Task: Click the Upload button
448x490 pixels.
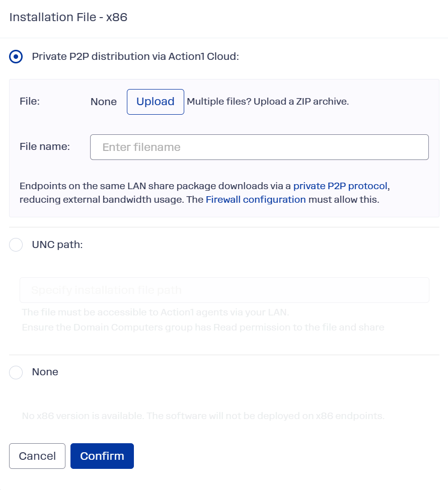Action: (156, 102)
